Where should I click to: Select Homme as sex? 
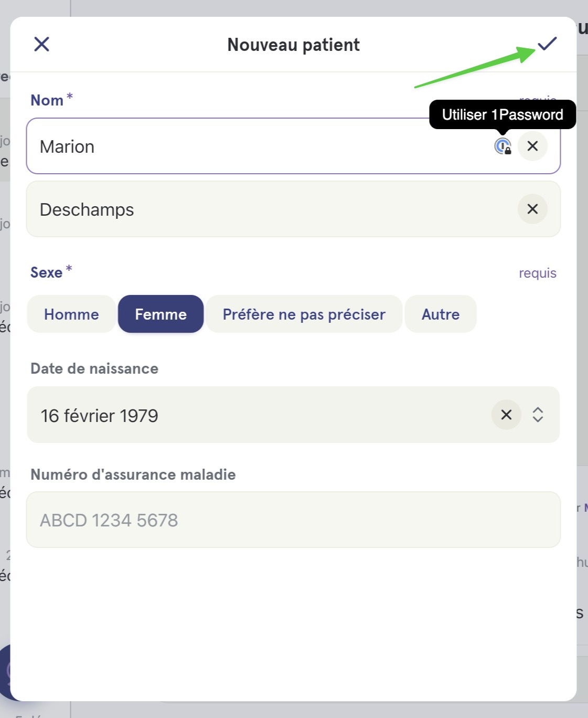click(71, 314)
